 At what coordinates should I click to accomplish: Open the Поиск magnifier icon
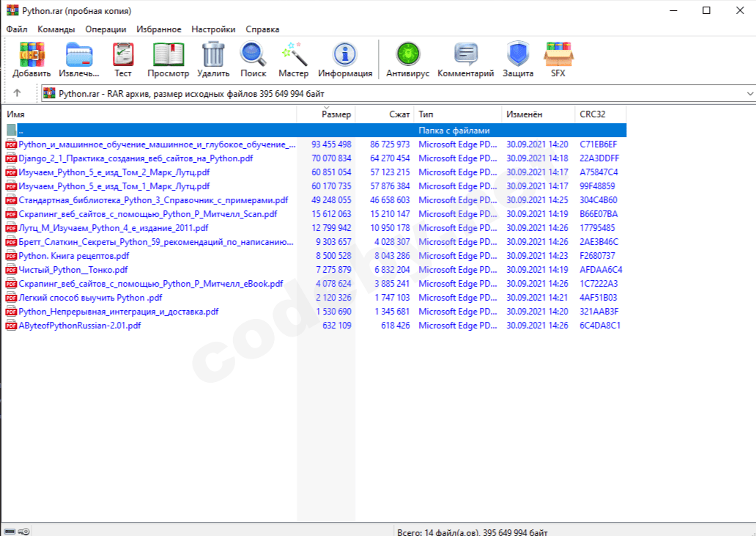click(x=253, y=55)
